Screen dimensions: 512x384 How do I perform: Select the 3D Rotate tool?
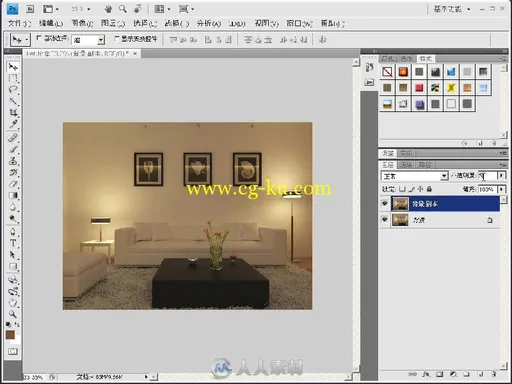coord(13,280)
